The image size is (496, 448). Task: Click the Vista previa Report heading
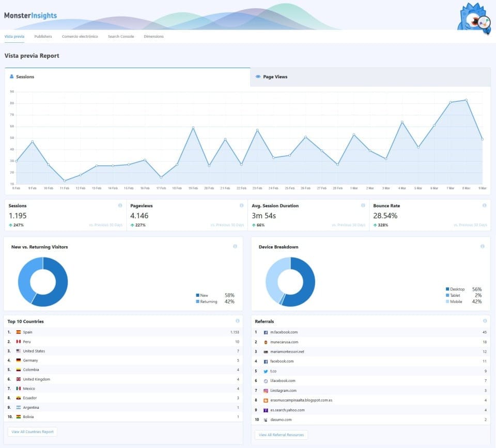pyautogui.click(x=32, y=56)
